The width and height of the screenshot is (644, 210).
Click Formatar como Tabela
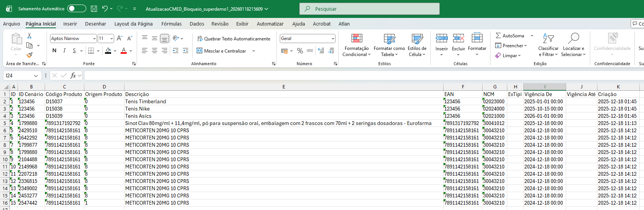pos(389,45)
